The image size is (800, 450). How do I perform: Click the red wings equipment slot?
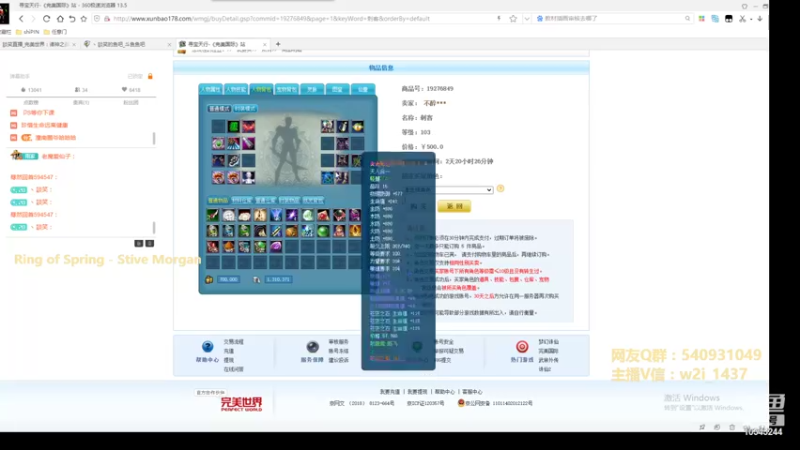248,127
